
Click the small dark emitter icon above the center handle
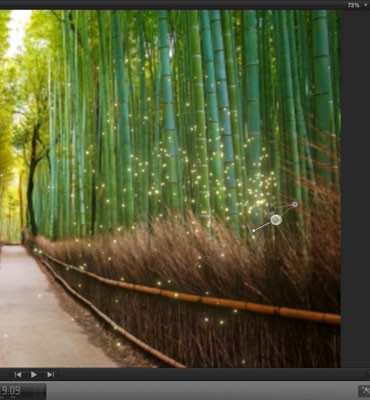pyautogui.click(x=272, y=209)
